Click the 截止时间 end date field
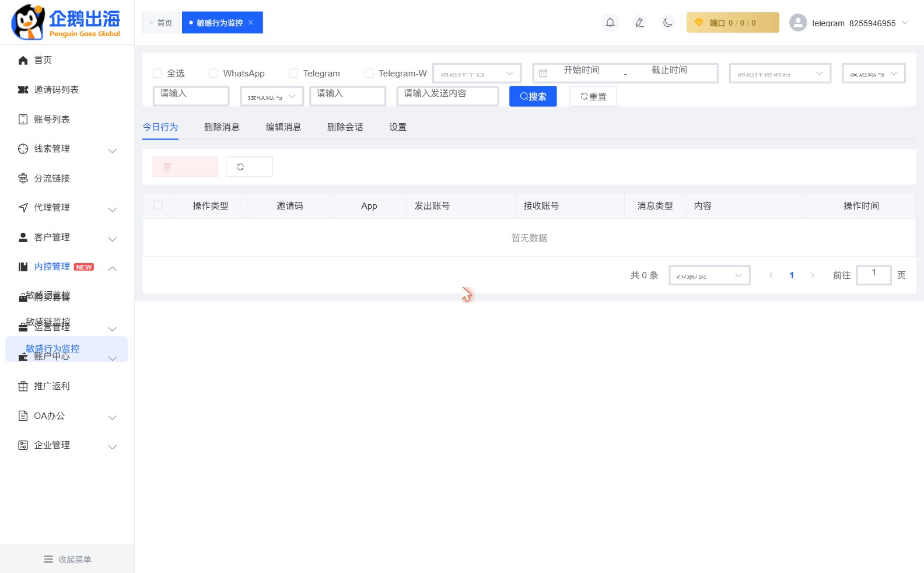This screenshot has width=924, height=573. tap(669, 70)
